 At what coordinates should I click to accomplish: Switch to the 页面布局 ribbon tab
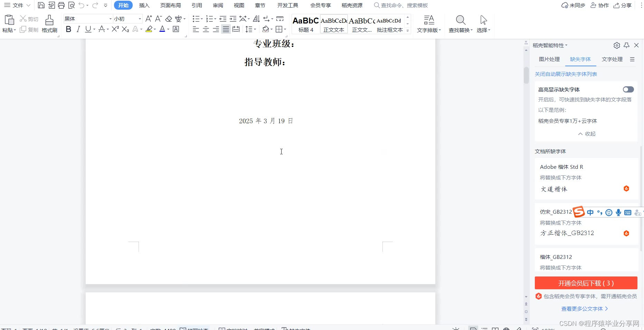[x=171, y=5]
